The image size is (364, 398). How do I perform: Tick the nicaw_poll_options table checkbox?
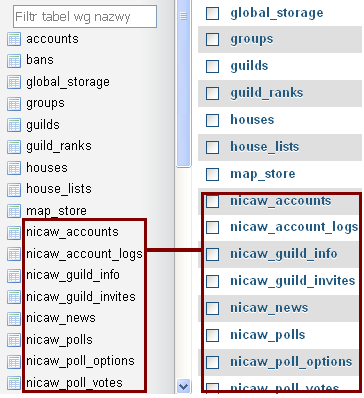pyautogui.click(x=212, y=362)
